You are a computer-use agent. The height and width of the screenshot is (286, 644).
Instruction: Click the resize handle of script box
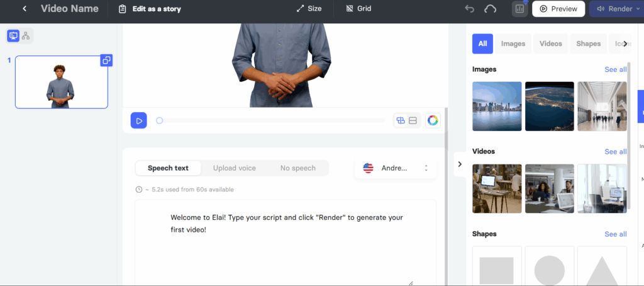[x=410, y=283]
